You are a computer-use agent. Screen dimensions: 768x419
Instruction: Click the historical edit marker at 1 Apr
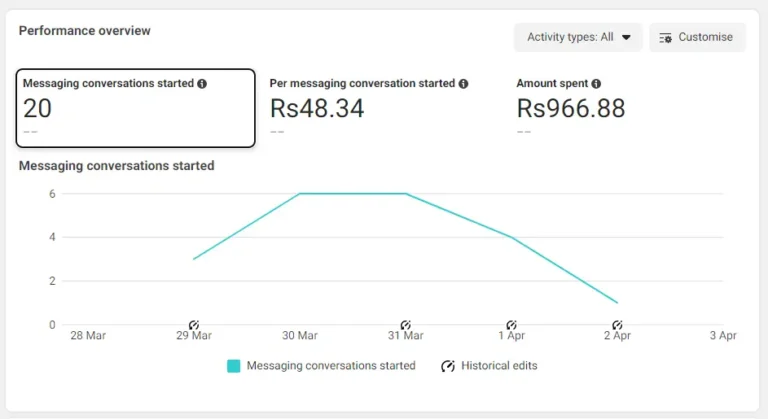[x=511, y=324]
